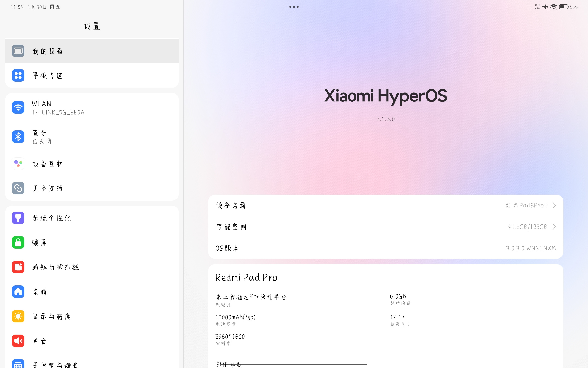
Task: Open 显示与亮度 via the yellow sun icon
Action: (18, 316)
